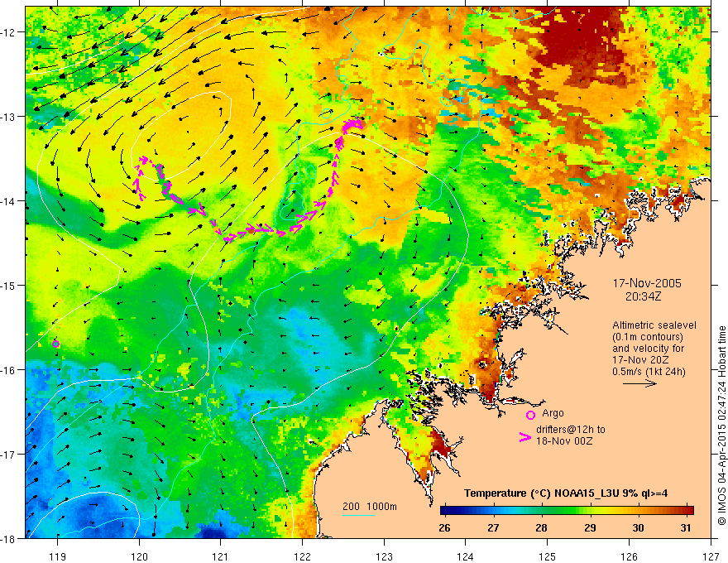Viewport: 728px width, 563px height.
Task: Click colorbar tick label '28'
Action: click(541, 527)
